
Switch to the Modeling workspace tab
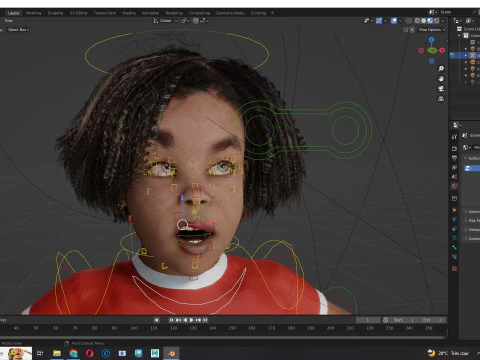pos(33,13)
